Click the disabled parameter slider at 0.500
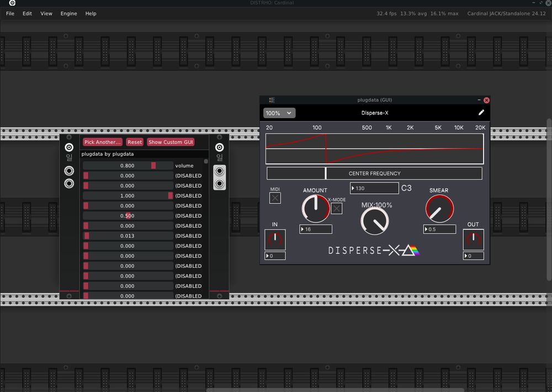This screenshot has width=552, height=392. 128,215
